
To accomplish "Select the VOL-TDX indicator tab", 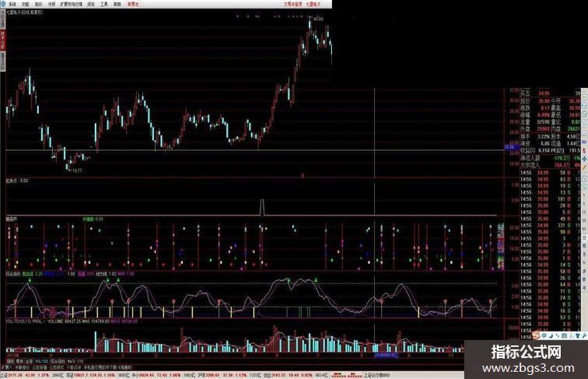I will 41,362.
